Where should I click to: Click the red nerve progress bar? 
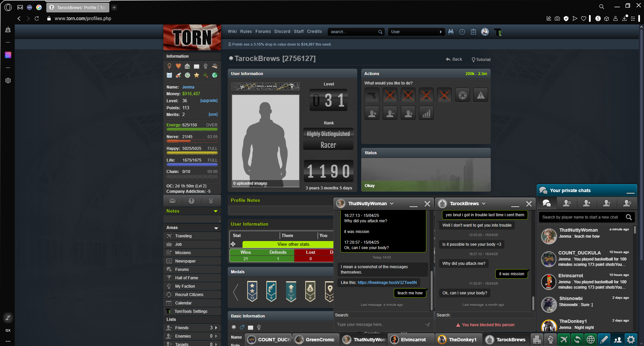click(x=192, y=141)
